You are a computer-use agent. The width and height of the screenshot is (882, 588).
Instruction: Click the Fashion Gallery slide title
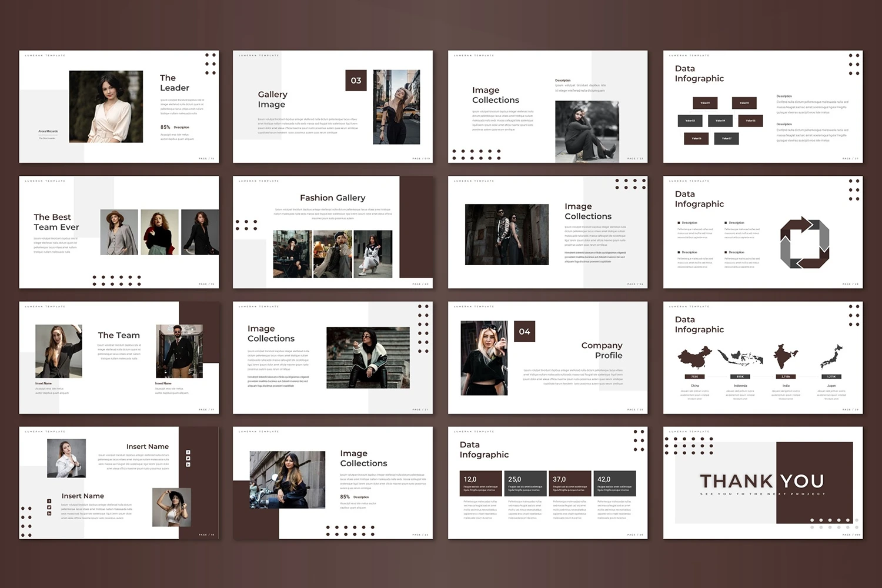tap(332, 198)
